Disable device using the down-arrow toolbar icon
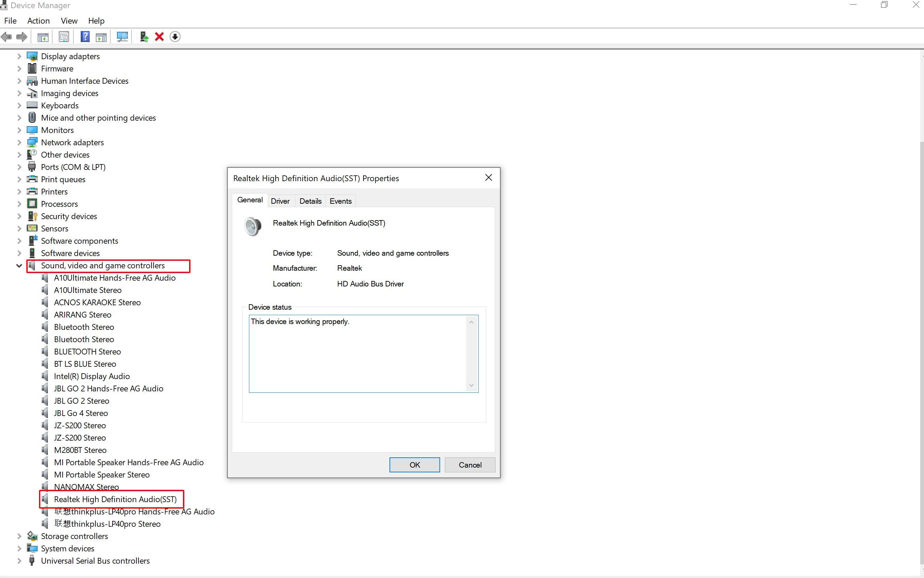924x578 pixels. point(174,36)
